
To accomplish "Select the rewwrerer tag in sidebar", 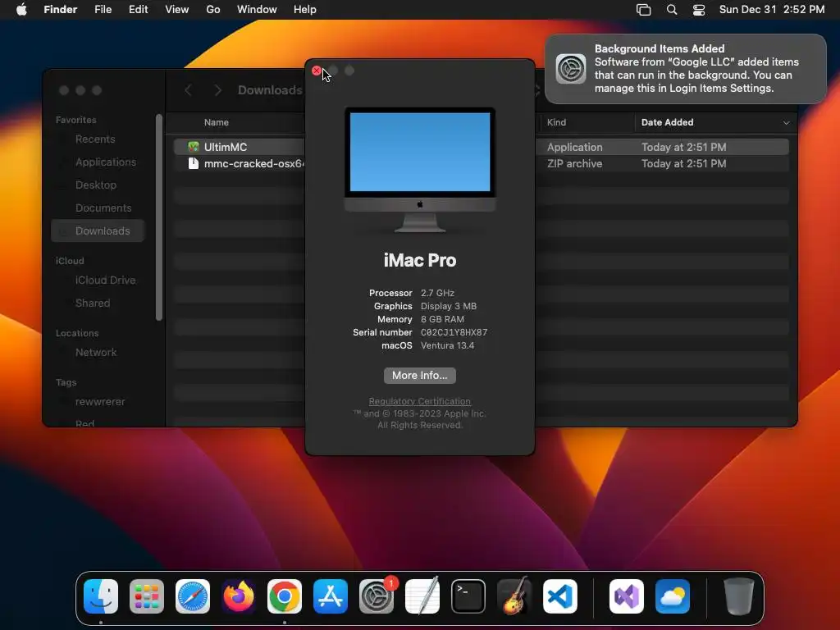I will click(x=100, y=402).
